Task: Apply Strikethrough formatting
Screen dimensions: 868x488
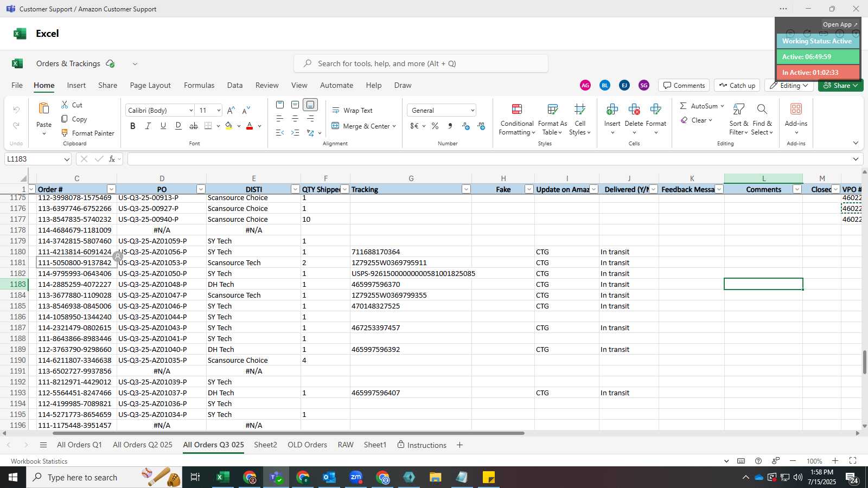Action: coord(194,126)
